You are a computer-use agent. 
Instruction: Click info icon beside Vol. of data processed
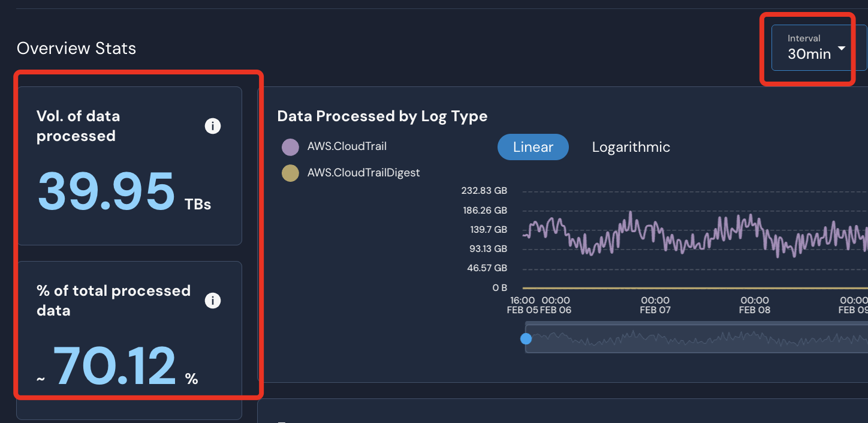(213, 126)
